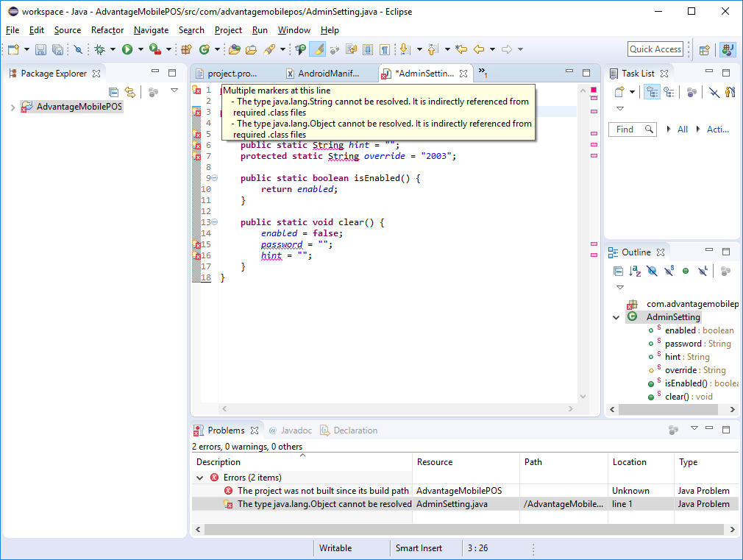The width and height of the screenshot is (743, 560).
Task: Toggle Scheduled view in Task List
Action: (669, 92)
